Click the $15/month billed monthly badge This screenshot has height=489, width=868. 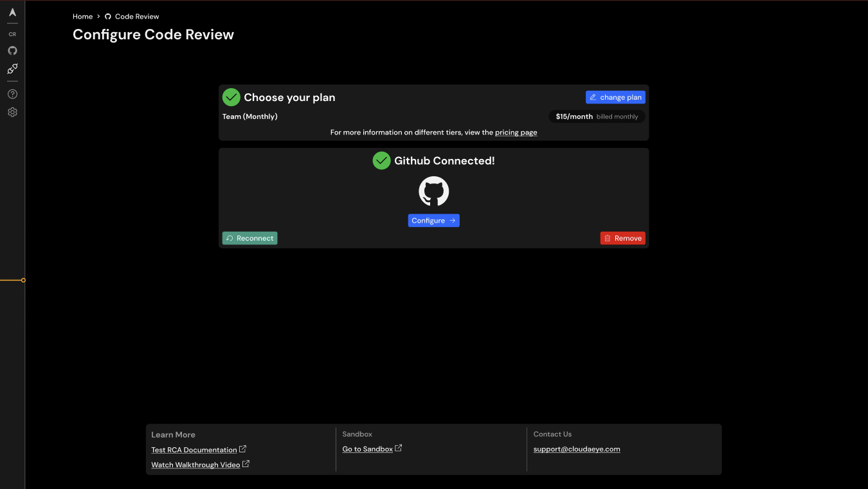click(x=597, y=116)
